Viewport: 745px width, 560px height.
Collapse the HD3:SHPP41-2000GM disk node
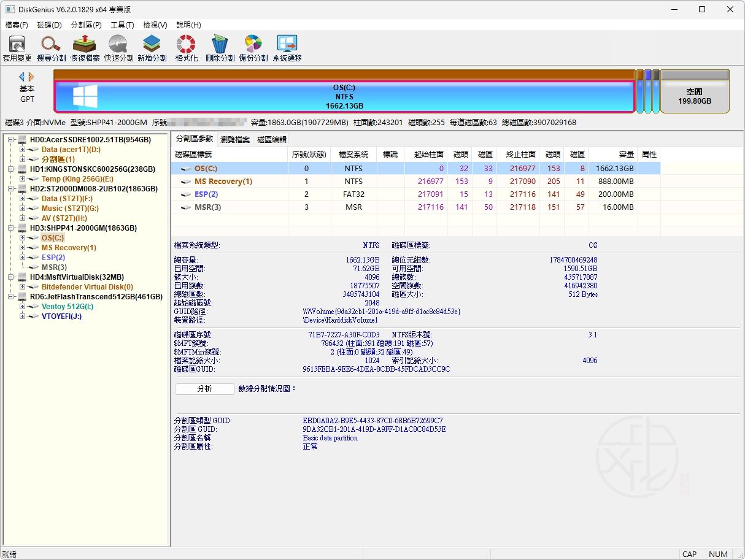tap(12, 228)
